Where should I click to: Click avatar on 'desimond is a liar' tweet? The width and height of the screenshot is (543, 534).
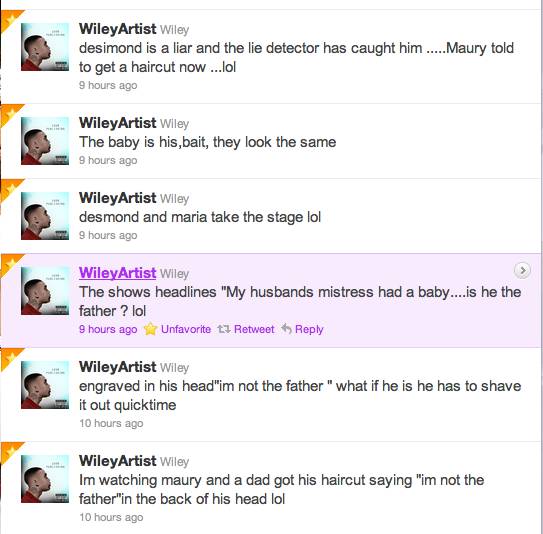coord(45,47)
